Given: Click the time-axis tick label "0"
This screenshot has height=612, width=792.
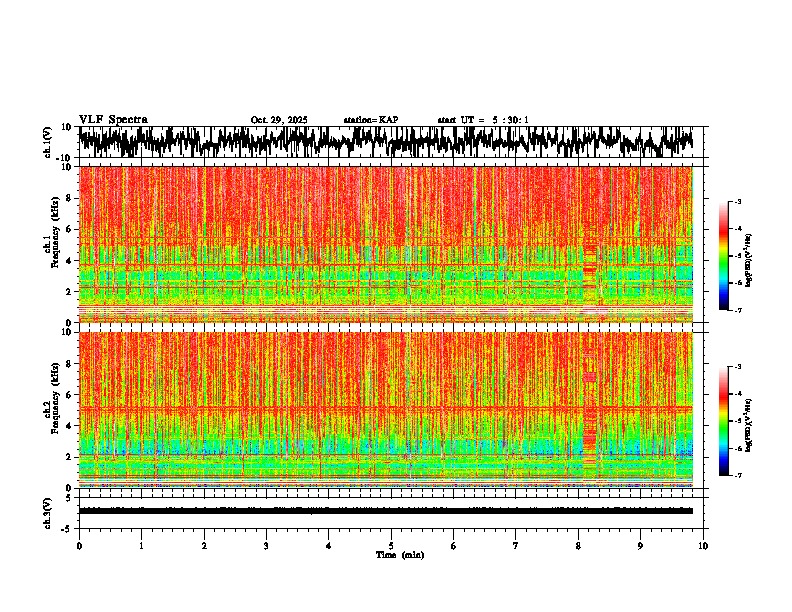Looking at the screenshot, I should coord(79,546).
